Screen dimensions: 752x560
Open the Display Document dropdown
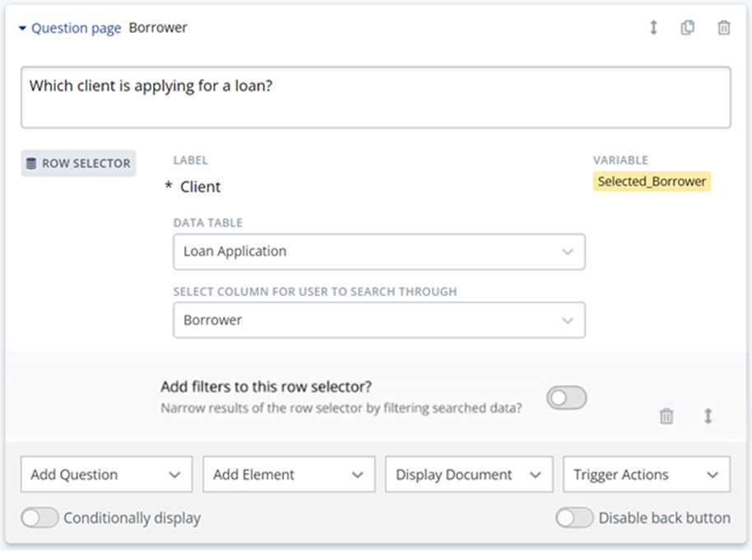click(469, 474)
